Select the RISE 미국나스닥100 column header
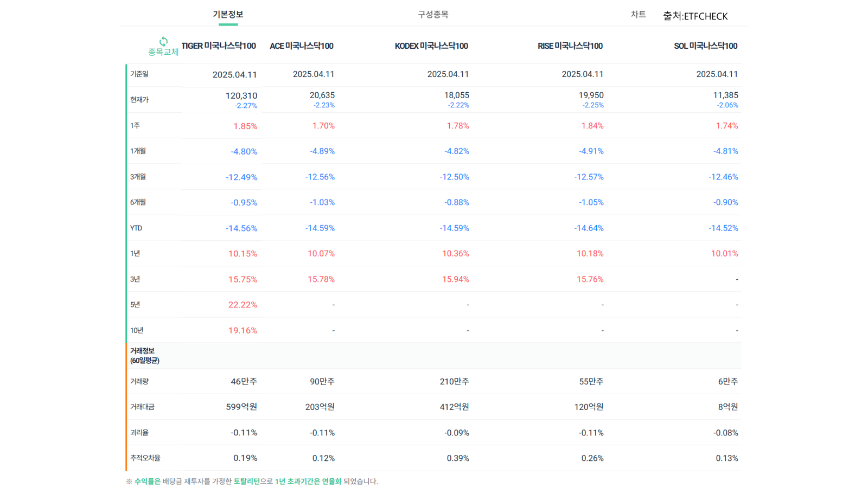The image size is (868, 488). [x=570, y=46]
